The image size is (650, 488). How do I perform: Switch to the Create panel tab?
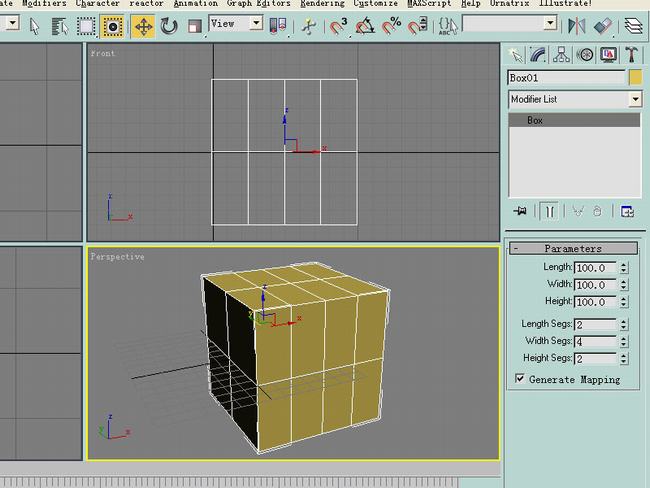516,55
